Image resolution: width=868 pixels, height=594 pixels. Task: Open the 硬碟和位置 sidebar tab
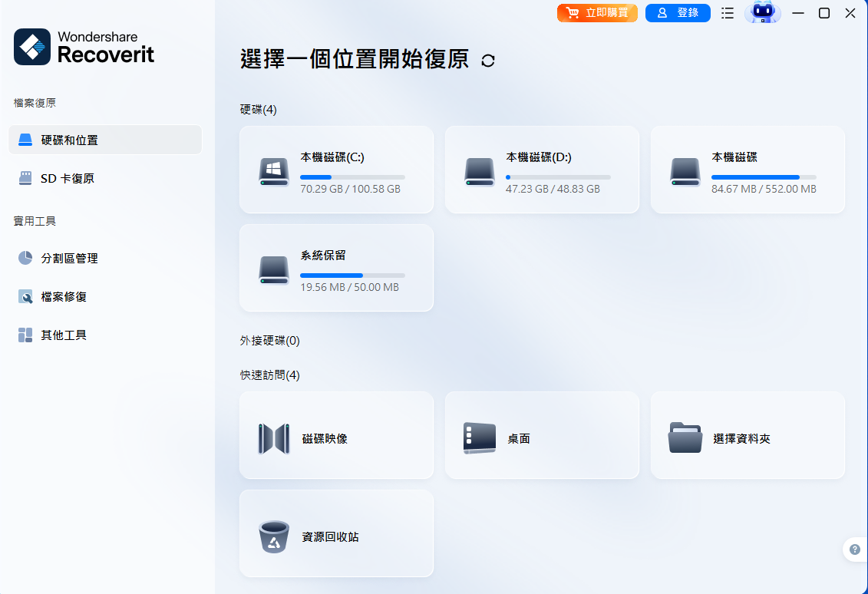click(105, 140)
